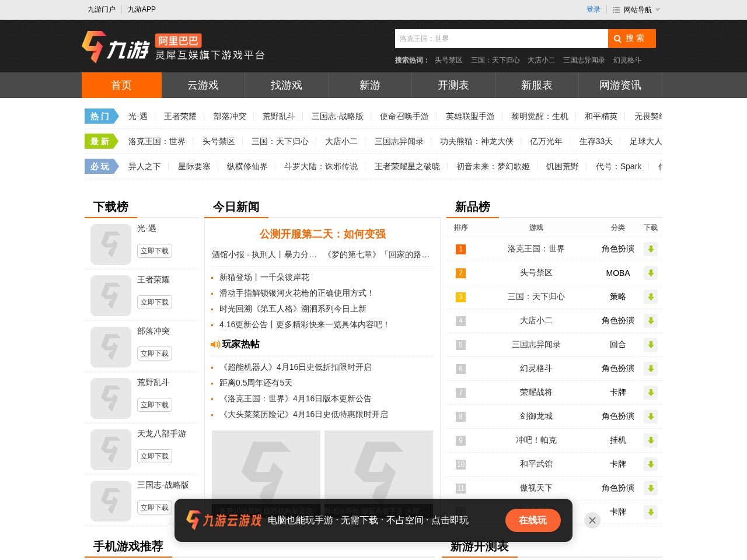The image size is (747, 560).
Task: Click the 登录 link at top right
Action: 593,9
